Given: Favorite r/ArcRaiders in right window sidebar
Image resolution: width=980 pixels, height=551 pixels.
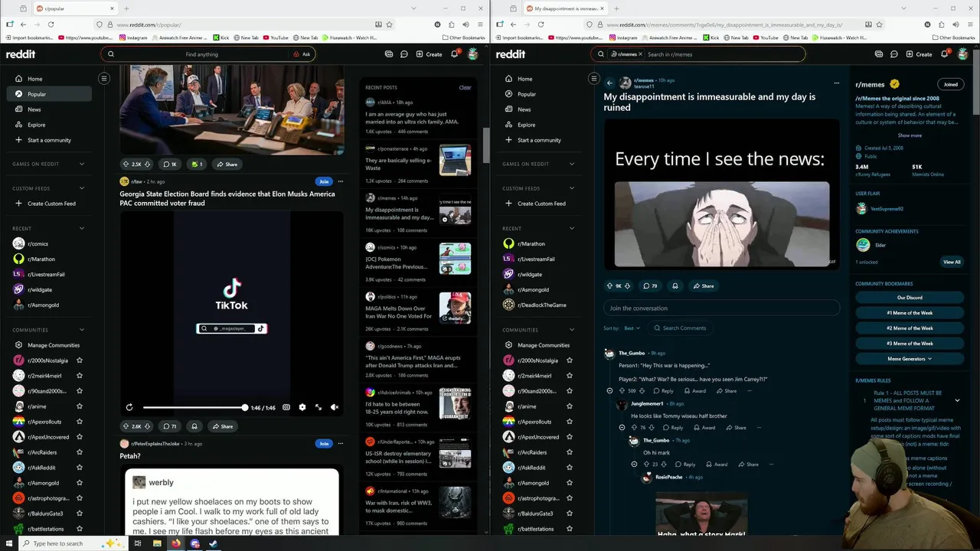Looking at the screenshot, I should (x=570, y=452).
